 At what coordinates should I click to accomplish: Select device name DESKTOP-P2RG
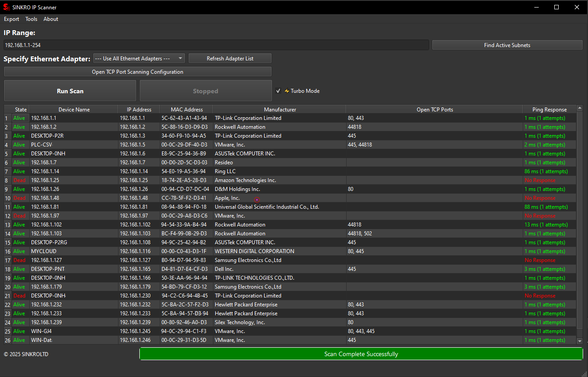tap(49, 242)
